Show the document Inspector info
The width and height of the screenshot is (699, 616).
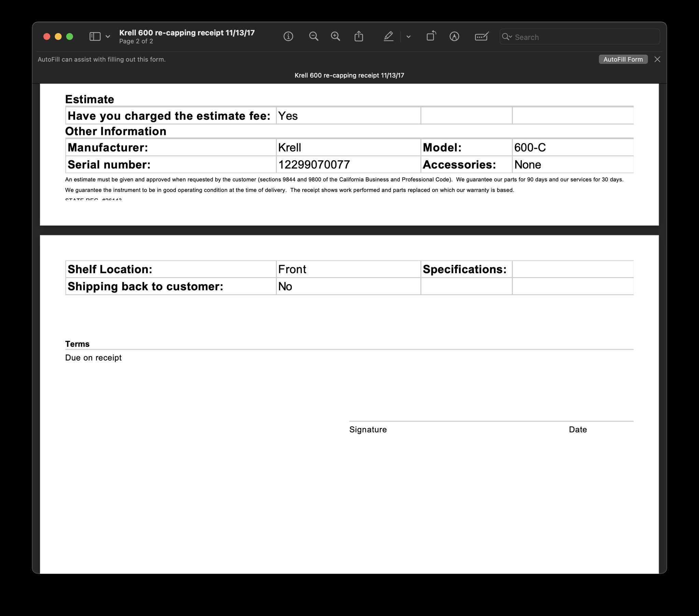288,36
